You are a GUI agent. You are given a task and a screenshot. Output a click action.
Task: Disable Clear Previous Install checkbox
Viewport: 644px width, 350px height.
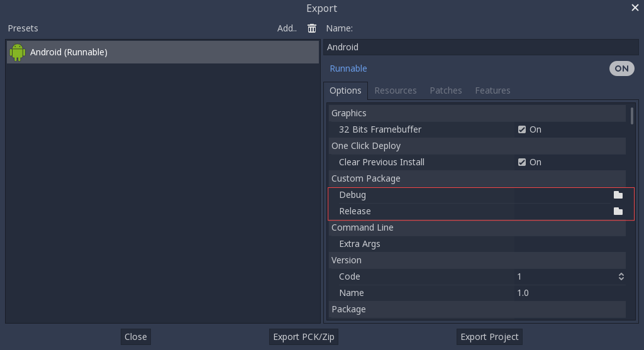(522, 162)
